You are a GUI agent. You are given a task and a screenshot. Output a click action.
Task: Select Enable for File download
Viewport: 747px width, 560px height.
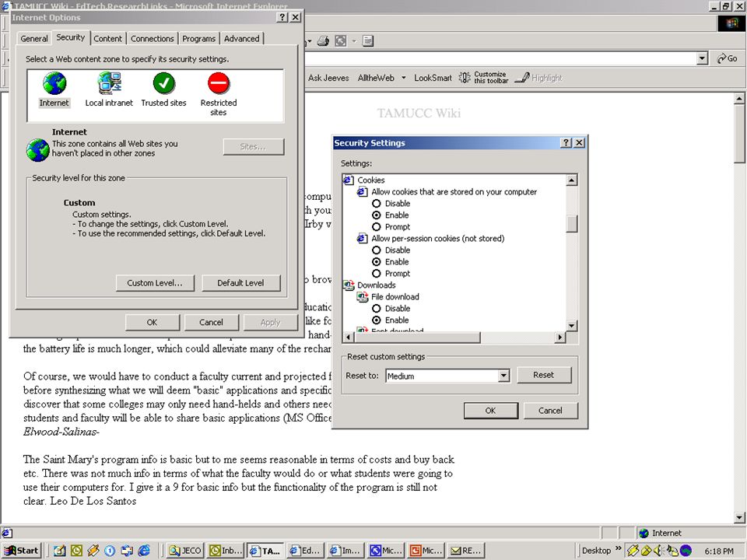(377, 320)
